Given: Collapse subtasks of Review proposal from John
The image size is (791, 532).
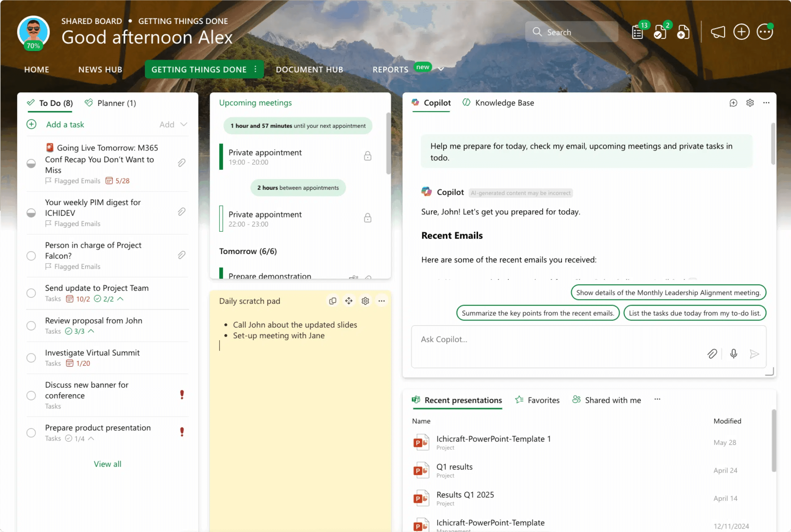Looking at the screenshot, I should (91, 331).
